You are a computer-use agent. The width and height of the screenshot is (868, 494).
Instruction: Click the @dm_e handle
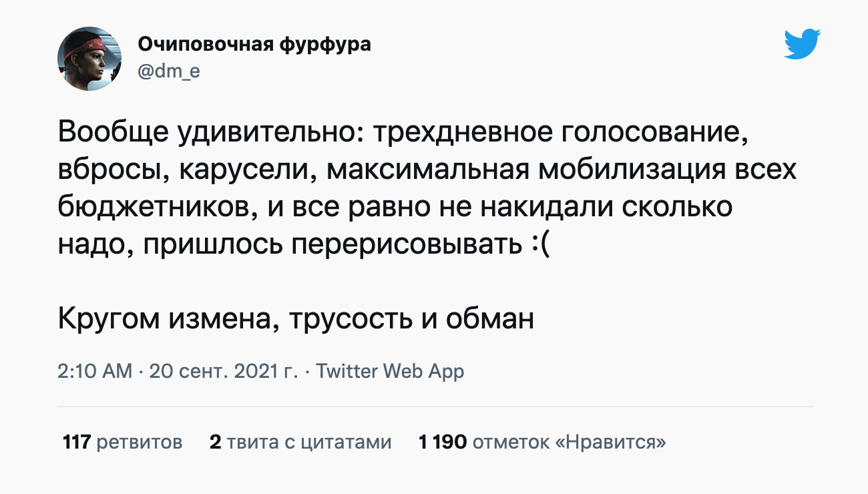coord(168,72)
